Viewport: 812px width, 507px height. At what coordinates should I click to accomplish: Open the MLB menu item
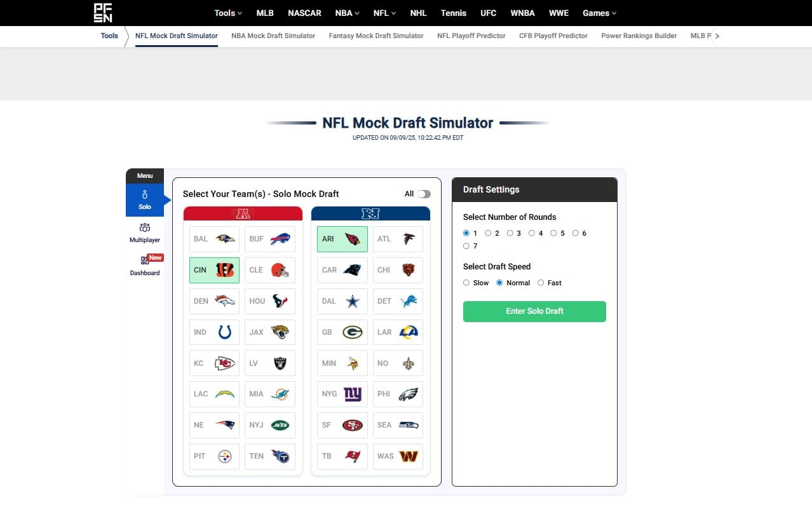[265, 13]
